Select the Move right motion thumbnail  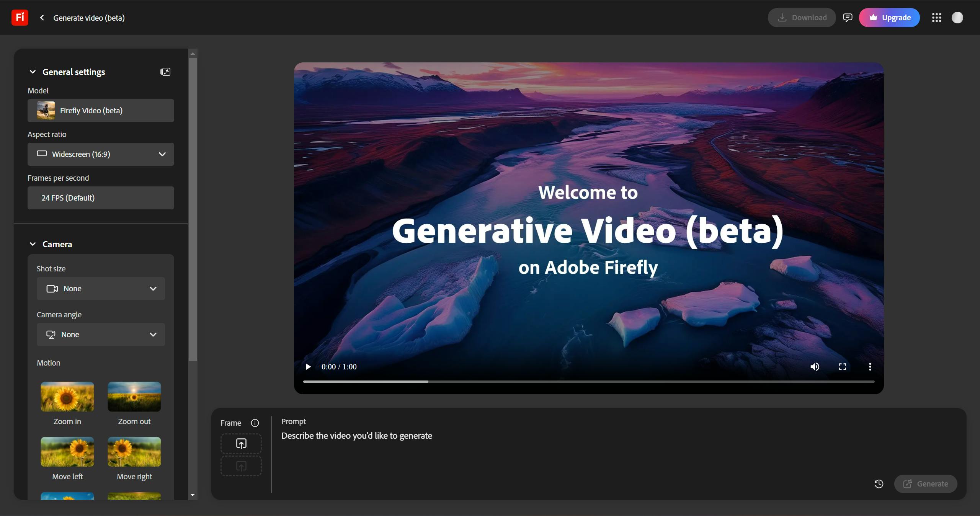click(134, 452)
